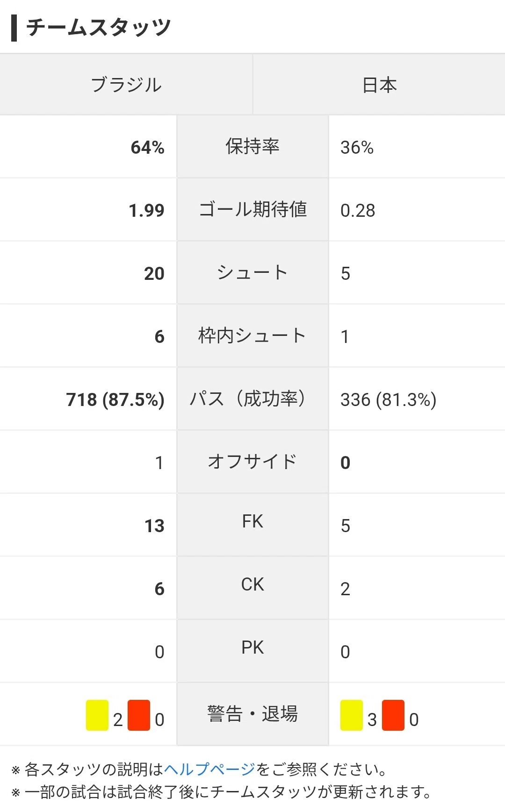
Task: Click the オフサイド stat label
Action: click(x=252, y=462)
